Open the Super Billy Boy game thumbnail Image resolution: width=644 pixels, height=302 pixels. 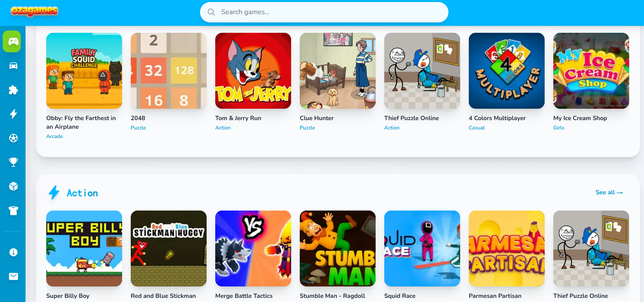[84, 249]
